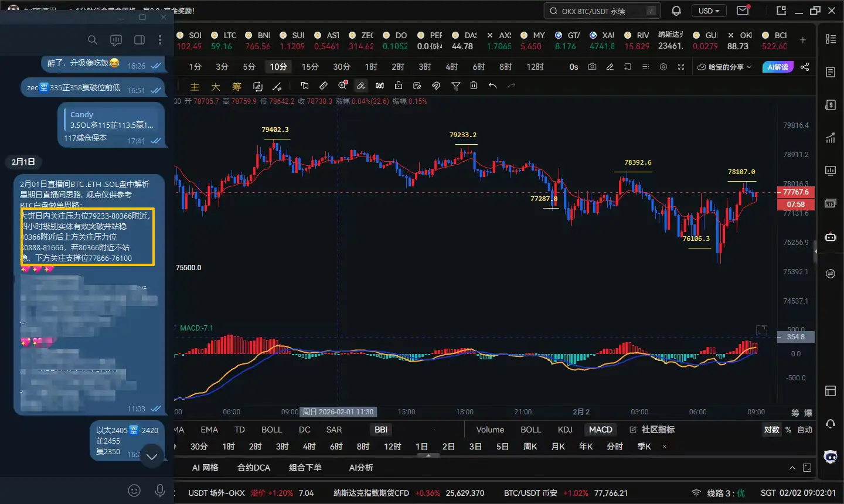This screenshot has height=504, width=844.
Task: Click the filter funnel icon
Action: (455, 86)
